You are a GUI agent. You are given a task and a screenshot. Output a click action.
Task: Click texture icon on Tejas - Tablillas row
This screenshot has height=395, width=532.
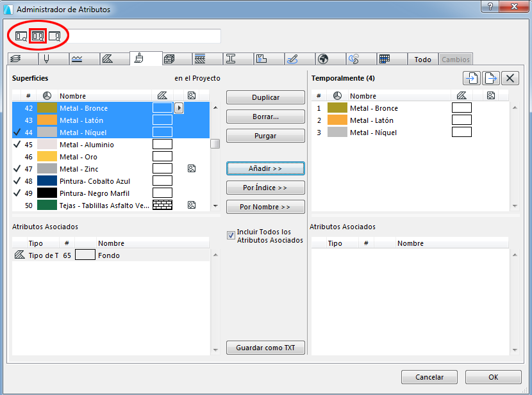click(192, 205)
